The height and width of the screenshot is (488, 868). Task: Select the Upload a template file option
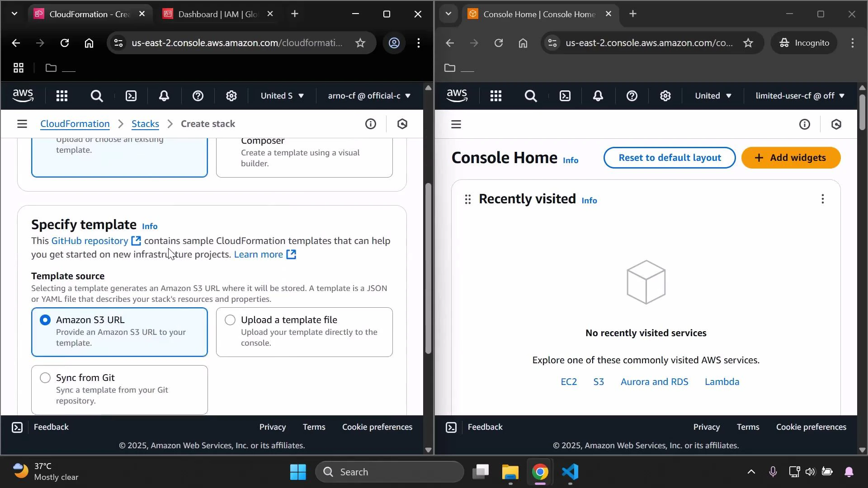pyautogui.click(x=230, y=319)
